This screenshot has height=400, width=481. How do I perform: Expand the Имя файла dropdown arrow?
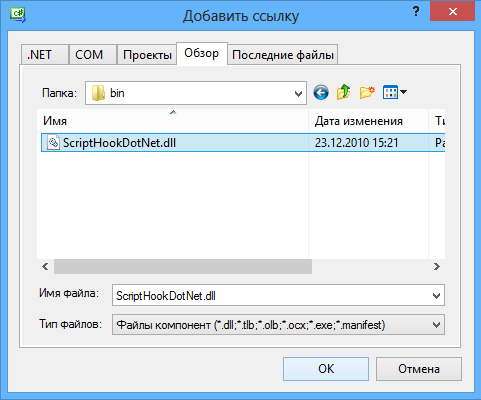point(436,295)
